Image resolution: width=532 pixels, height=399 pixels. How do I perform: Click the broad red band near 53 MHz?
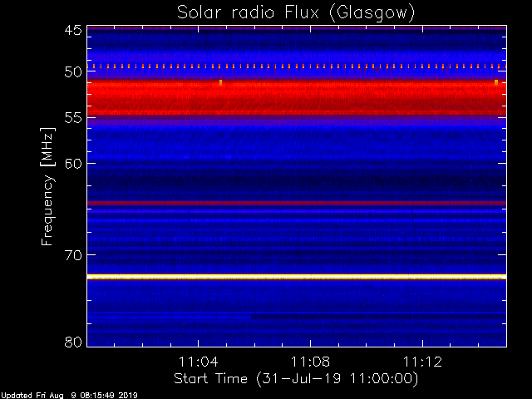click(x=297, y=98)
